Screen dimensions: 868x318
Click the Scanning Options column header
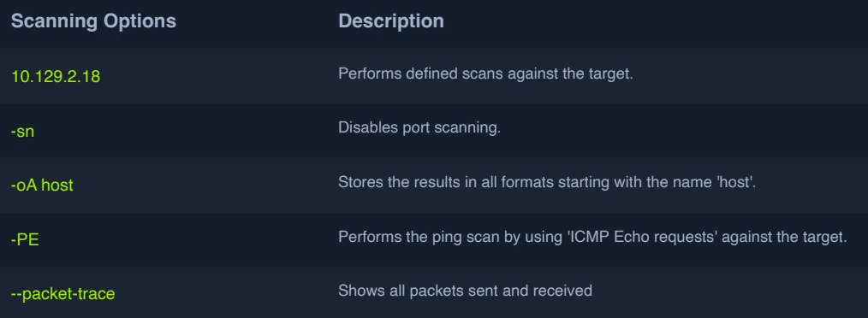pyautogui.click(x=93, y=21)
